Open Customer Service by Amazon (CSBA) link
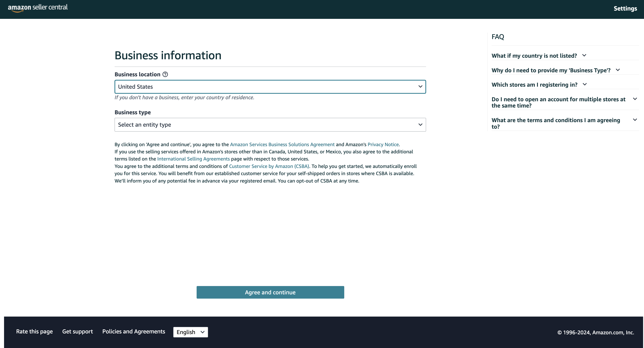 point(269,166)
